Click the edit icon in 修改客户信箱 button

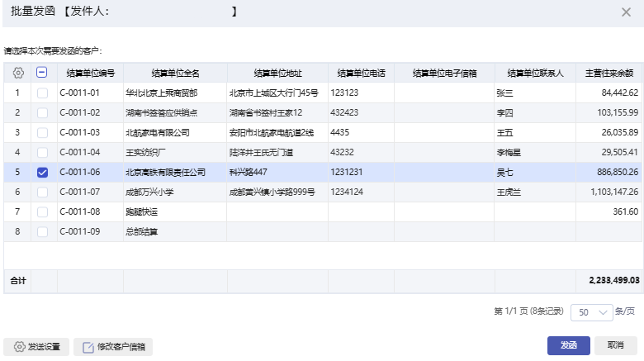88,347
